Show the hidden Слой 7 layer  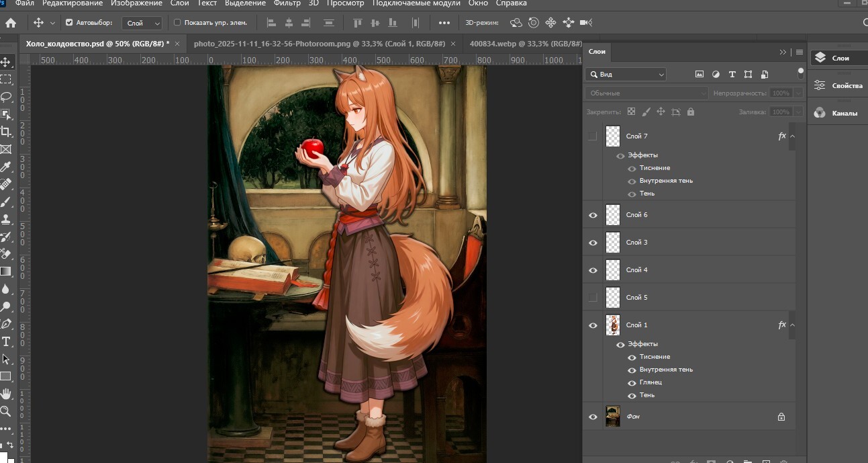pyautogui.click(x=592, y=136)
